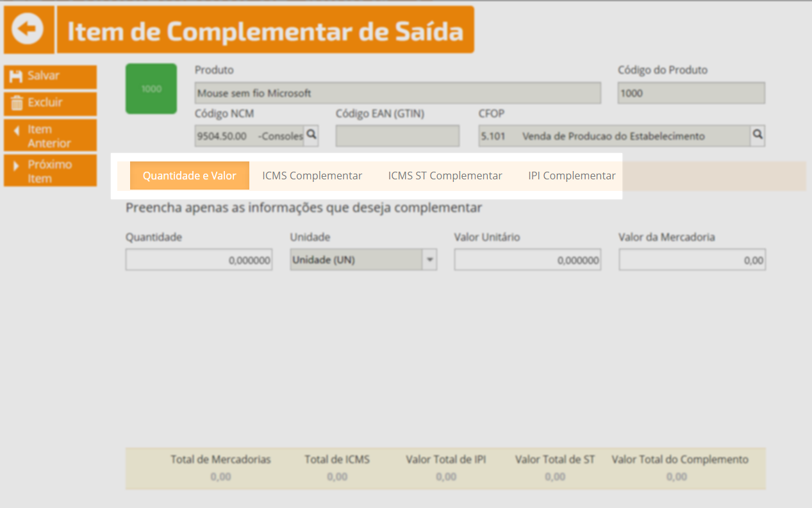Select the Produto name field
This screenshot has height=508, width=812.
coord(397,93)
